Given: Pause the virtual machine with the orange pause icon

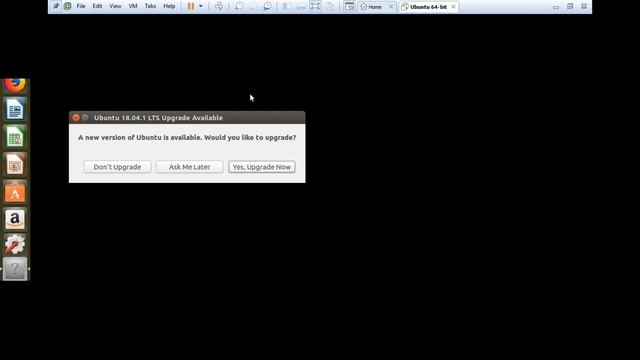Looking at the screenshot, I should pos(191,6).
